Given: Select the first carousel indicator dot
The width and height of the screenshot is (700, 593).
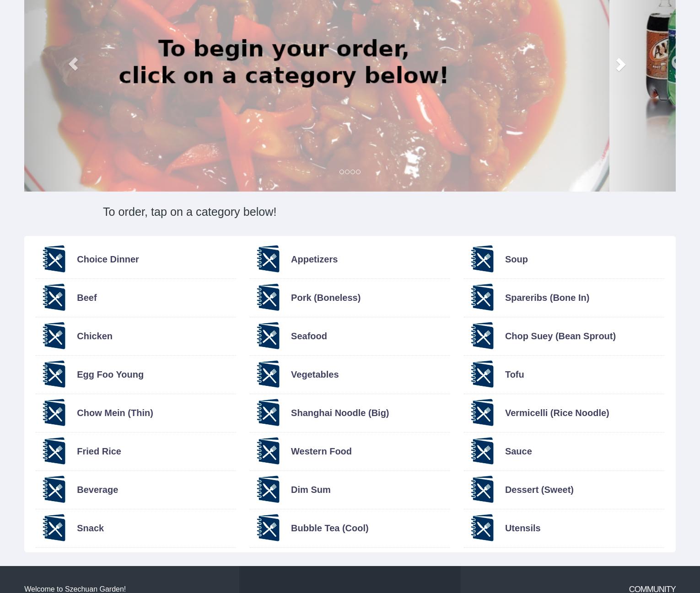Looking at the screenshot, I should pyautogui.click(x=342, y=172).
